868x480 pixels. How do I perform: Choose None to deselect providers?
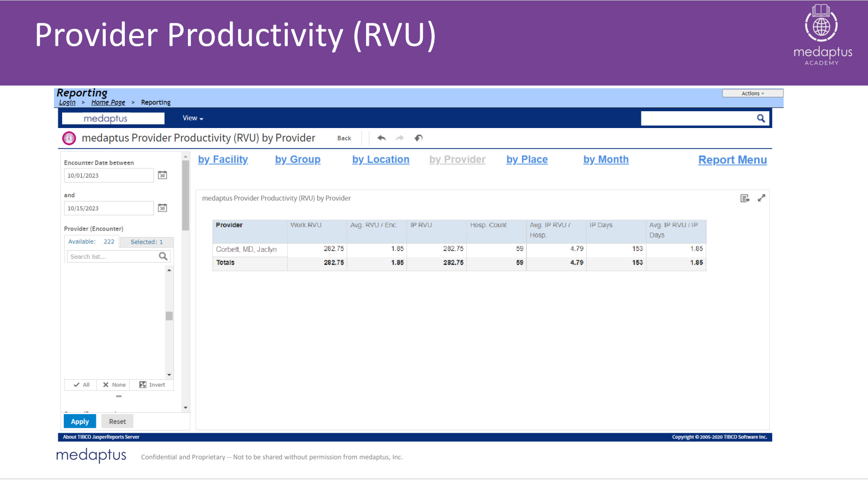click(x=114, y=385)
